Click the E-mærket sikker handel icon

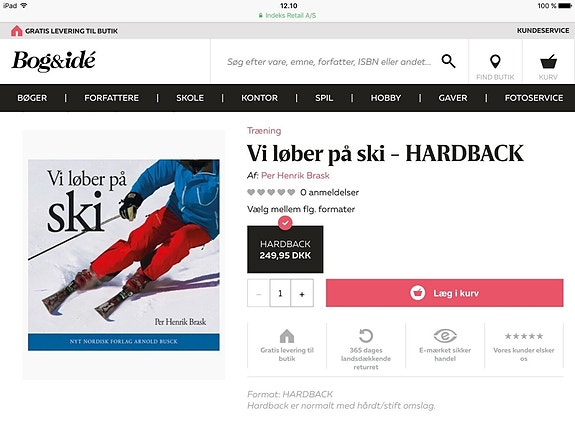(x=445, y=336)
